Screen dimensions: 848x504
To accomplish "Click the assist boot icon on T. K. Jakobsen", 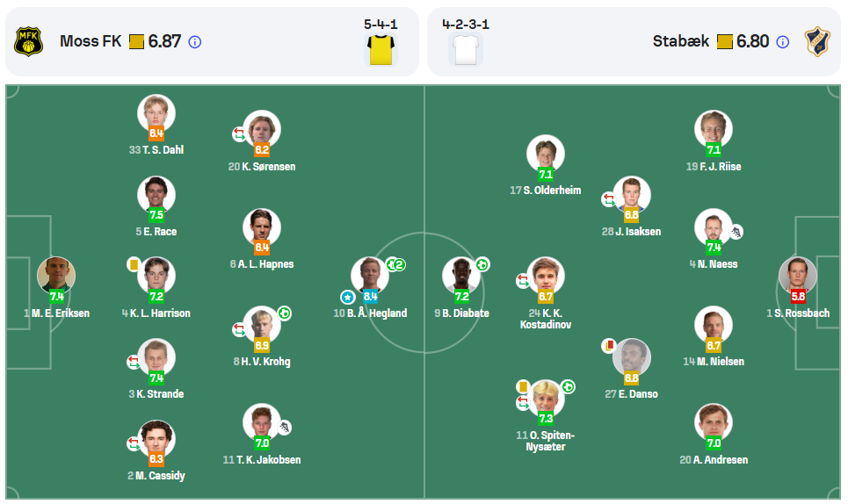I will (x=285, y=428).
